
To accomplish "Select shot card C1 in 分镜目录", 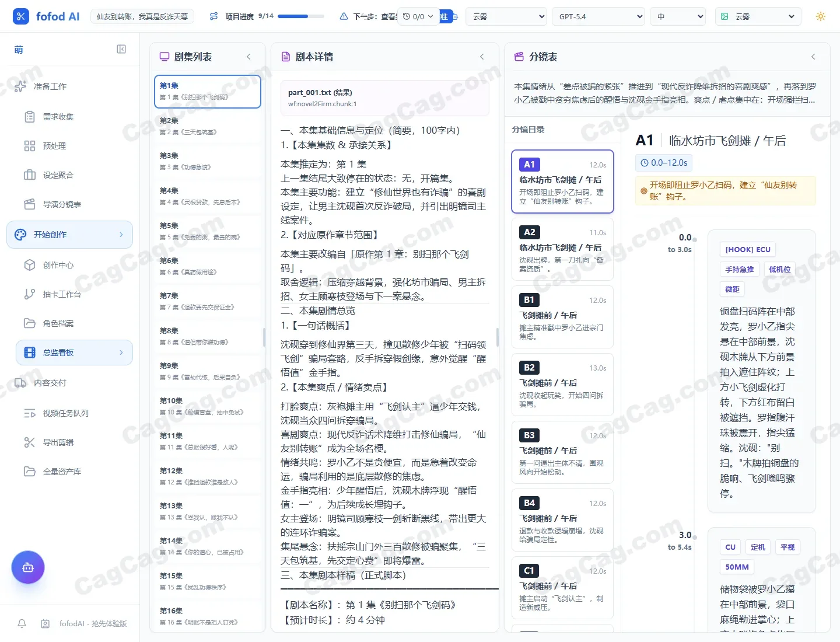I will (562, 588).
